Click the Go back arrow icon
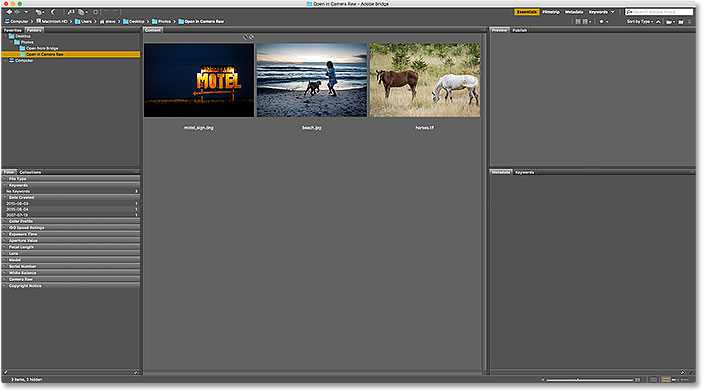 [x=9, y=12]
